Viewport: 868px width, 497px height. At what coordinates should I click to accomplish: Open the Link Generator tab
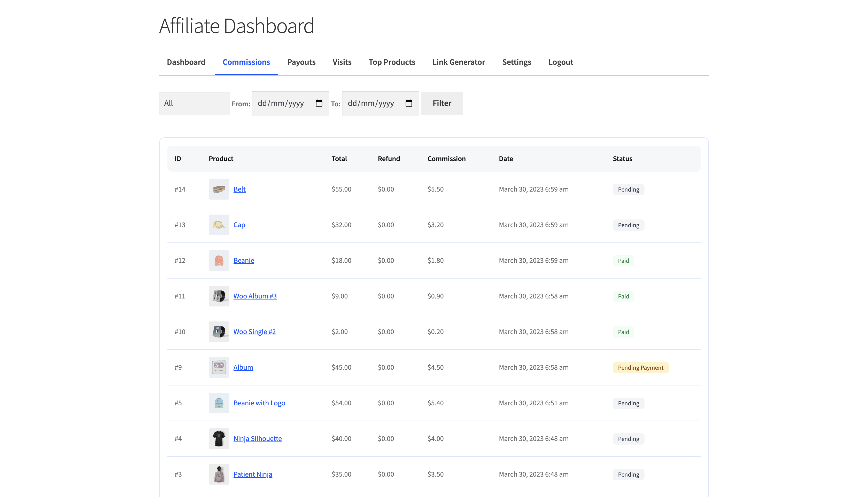tap(458, 62)
